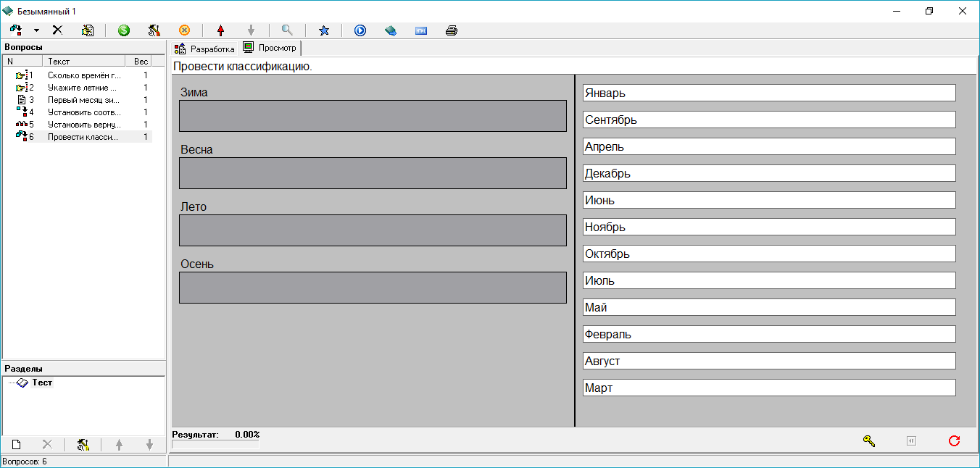980x468 pixels.
Task: Click the edit question notepad icon
Action: [88, 30]
